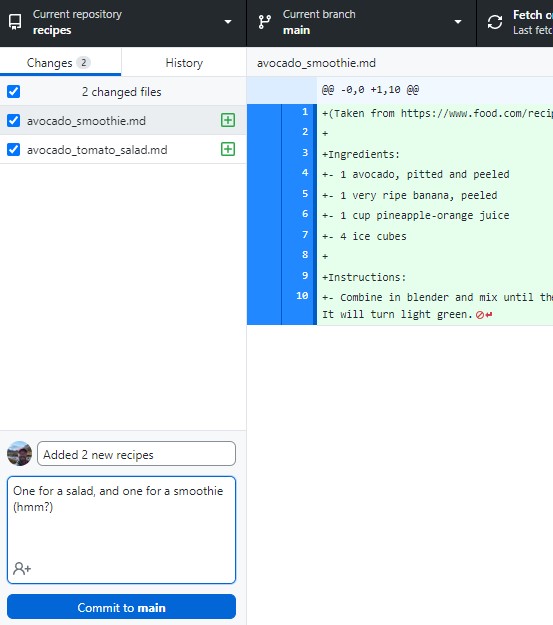Click the added-file plus icon for avocado_tomato_salad.md
Viewport: 553px width, 625px height.
pos(228,149)
